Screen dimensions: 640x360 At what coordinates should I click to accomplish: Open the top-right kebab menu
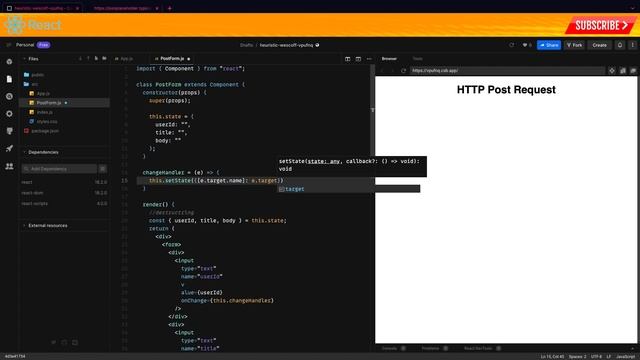pos(633,45)
